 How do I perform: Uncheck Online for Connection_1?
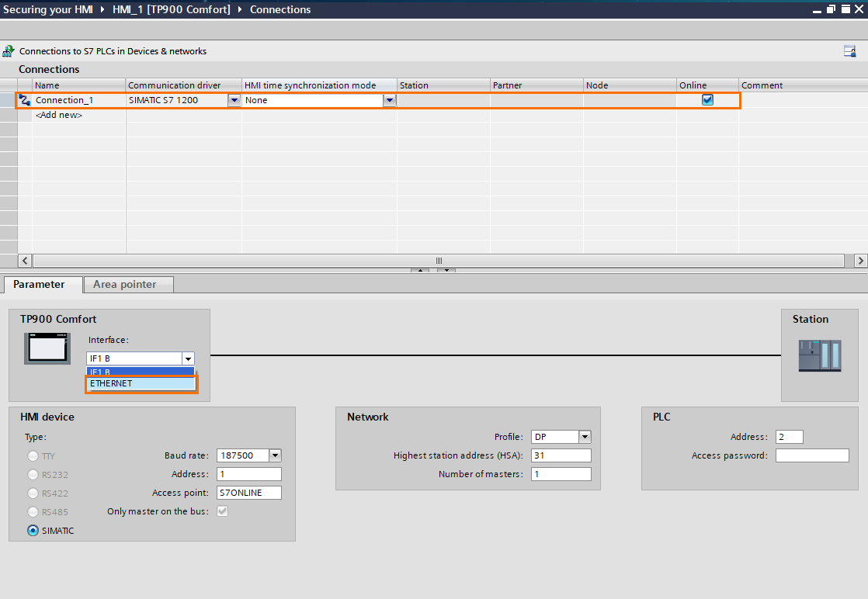click(x=707, y=99)
